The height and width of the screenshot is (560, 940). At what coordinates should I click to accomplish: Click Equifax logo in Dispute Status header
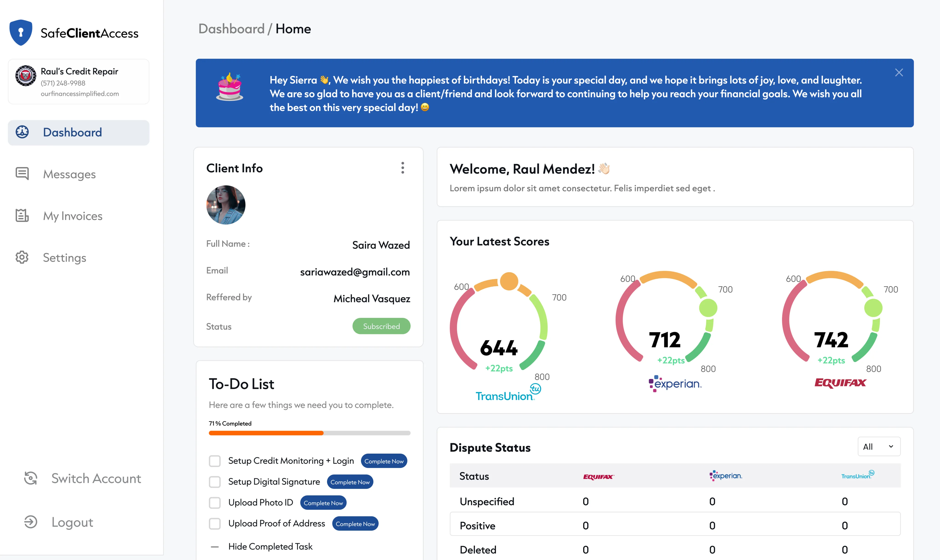[x=599, y=476]
